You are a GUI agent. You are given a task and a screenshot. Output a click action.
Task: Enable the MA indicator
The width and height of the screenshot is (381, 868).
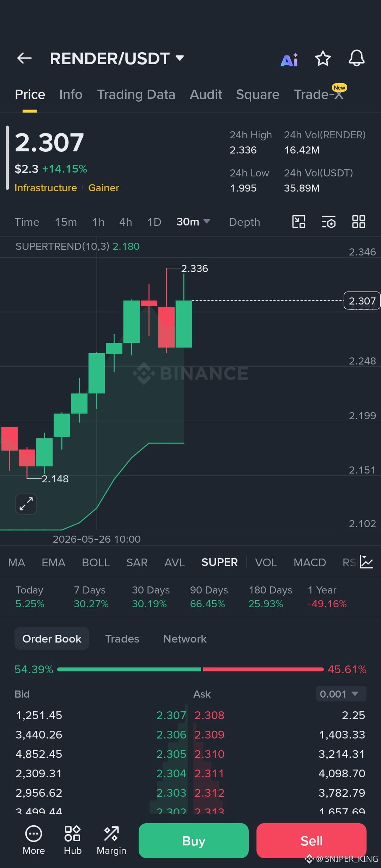tap(17, 562)
